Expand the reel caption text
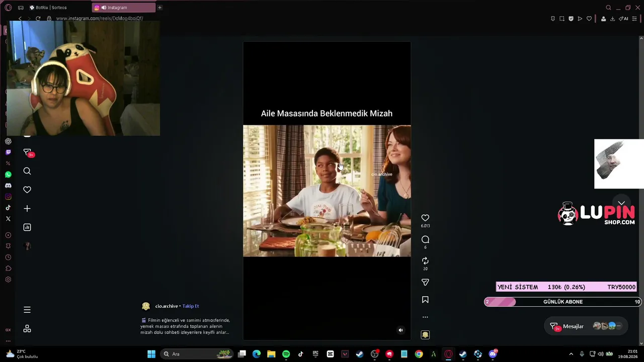The height and width of the screenshot is (362, 644). (x=185, y=326)
